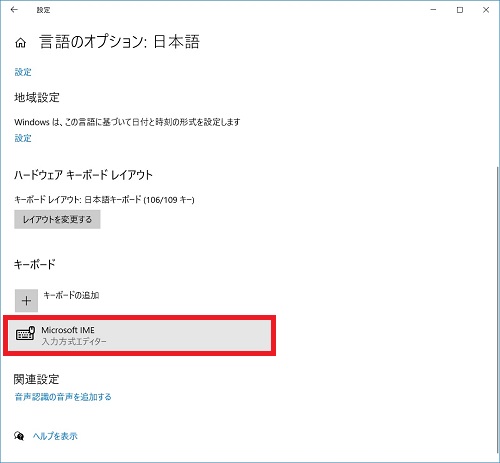This screenshot has height=463, width=500.
Task: Click the レイアウトを変更する button
Action: [57, 219]
